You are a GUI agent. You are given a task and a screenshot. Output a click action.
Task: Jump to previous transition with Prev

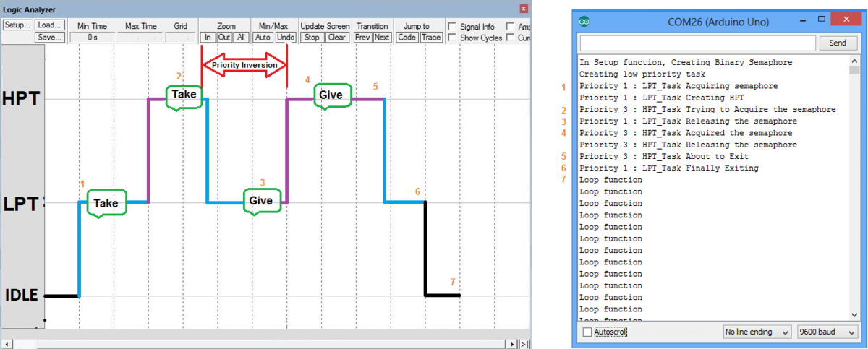coord(363,38)
